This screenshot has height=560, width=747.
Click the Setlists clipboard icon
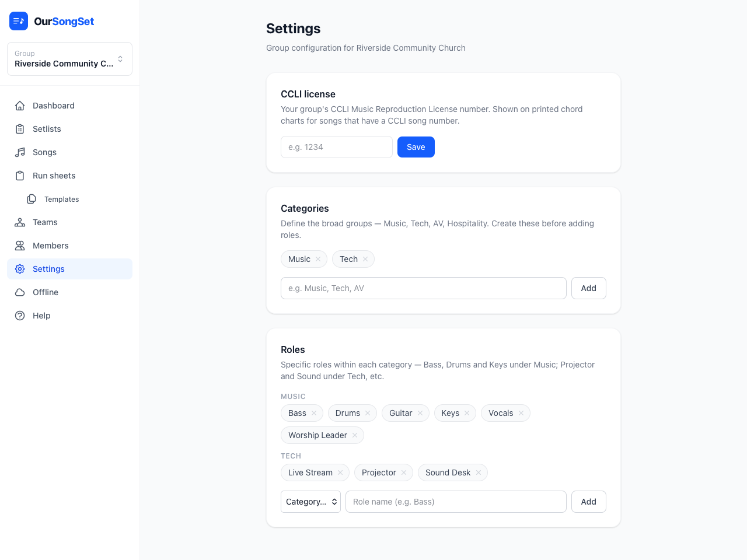tap(20, 129)
